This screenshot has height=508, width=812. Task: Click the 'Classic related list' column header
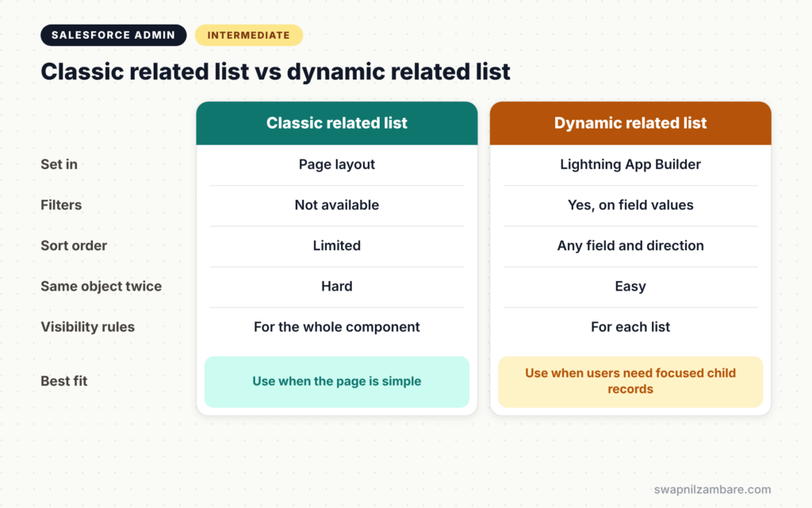coord(336,123)
